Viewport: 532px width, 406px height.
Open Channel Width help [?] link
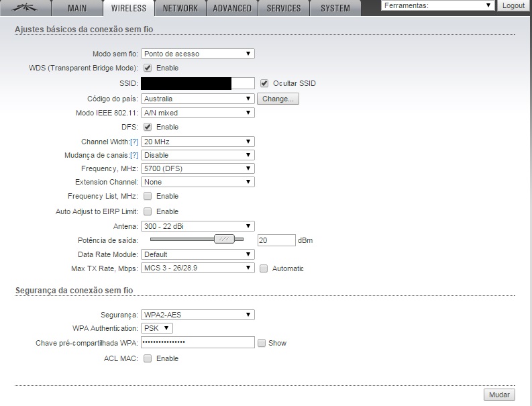[134, 142]
